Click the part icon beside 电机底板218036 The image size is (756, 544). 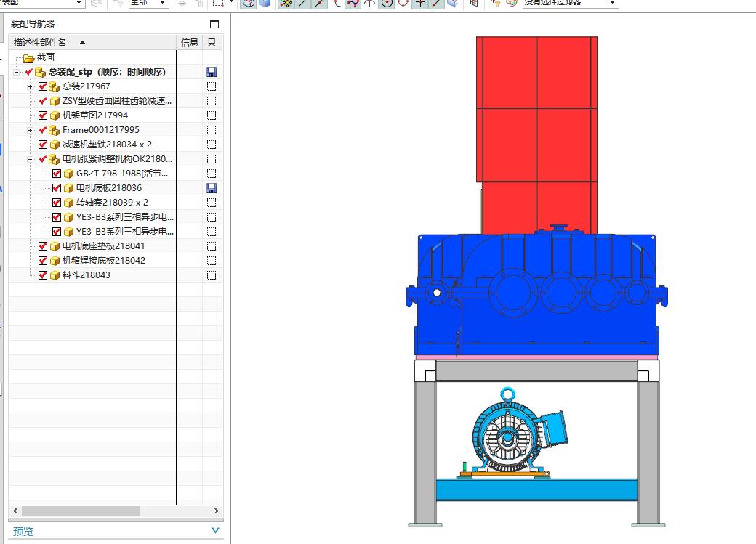click(68, 188)
